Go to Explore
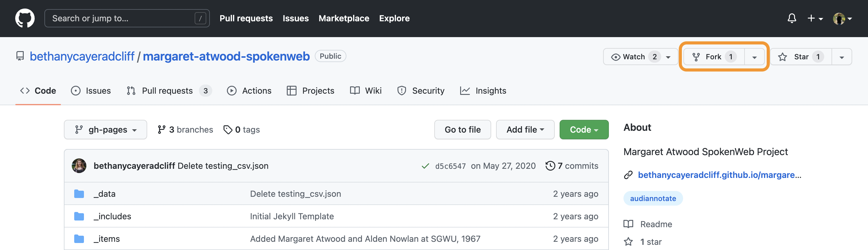This screenshot has width=868, height=250. (x=394, y=18)
